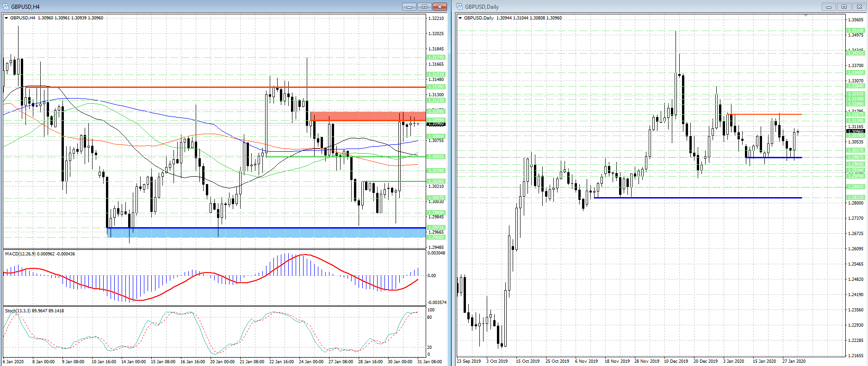Close the GBPUSD,Daily chart window
The height and width of the screenshot is (366, 868).
[859, 6]
